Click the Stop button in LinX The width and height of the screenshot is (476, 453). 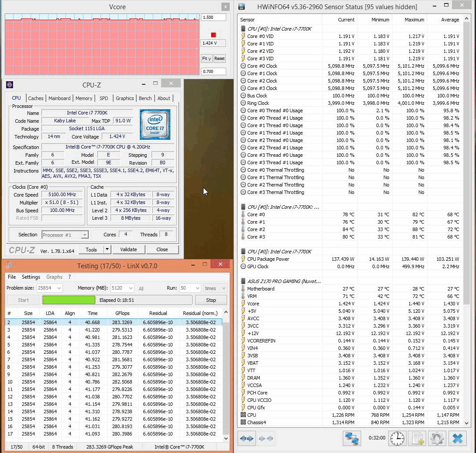coord(211,300)
